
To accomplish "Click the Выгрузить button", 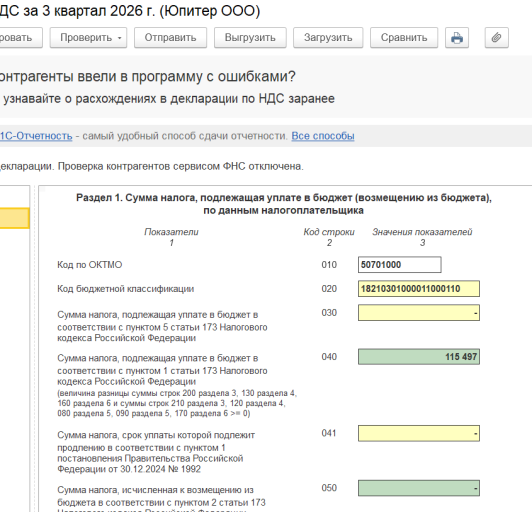I will (250, 38).
